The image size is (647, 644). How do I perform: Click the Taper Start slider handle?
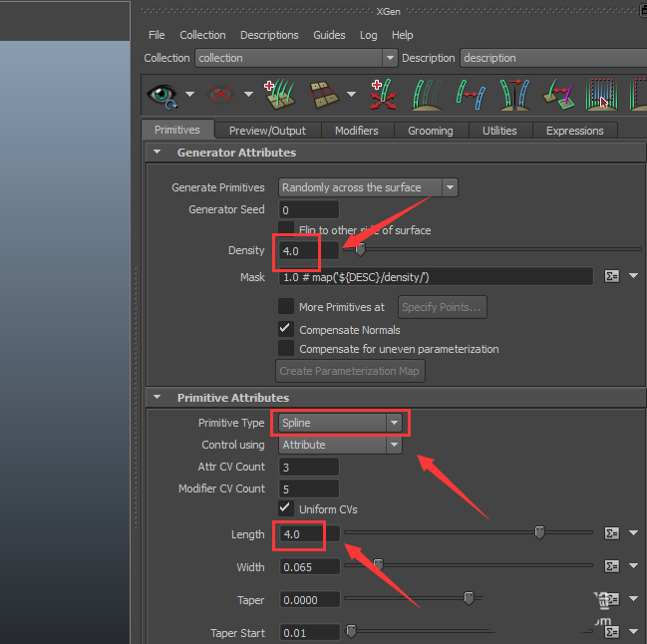351,631
